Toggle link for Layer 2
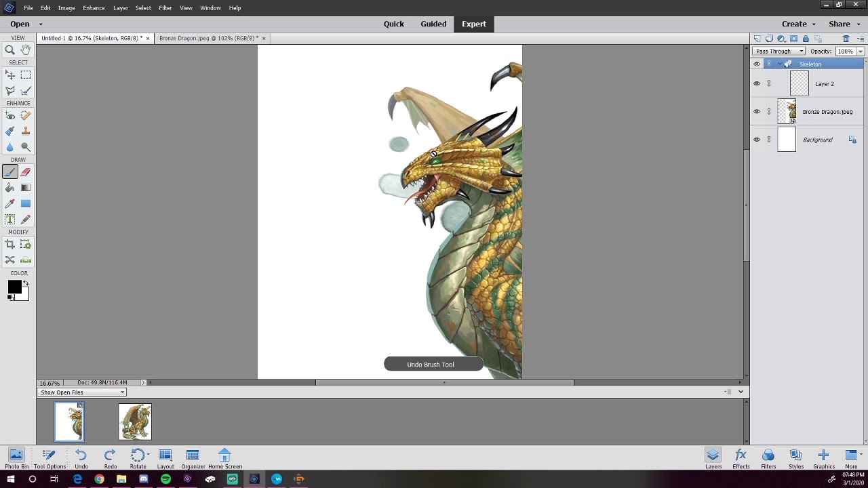Screen dimensions: 868x488 click(x=769, y=84)
